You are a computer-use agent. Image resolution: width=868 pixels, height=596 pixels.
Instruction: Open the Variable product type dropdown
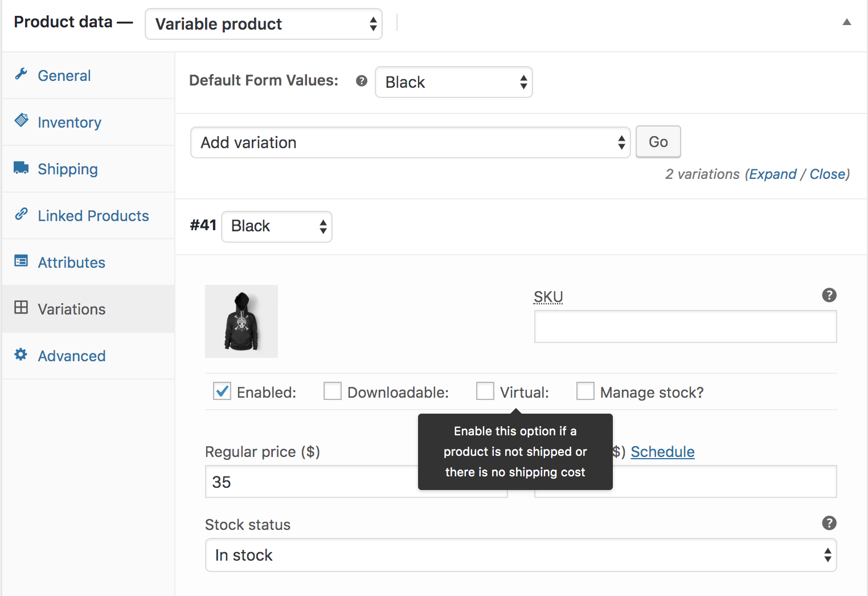click(x=264, y=24)
